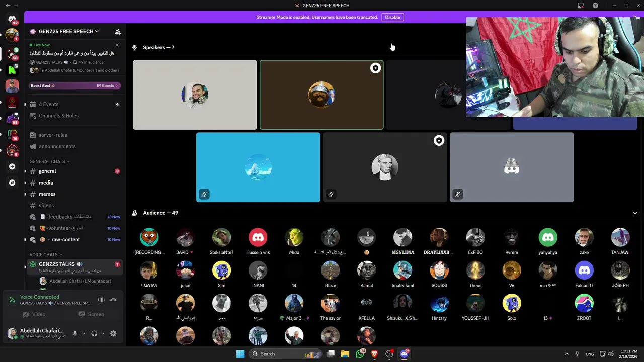Open audience member Mido
This screenshot has height=362, width=644.
pos(294,241)
